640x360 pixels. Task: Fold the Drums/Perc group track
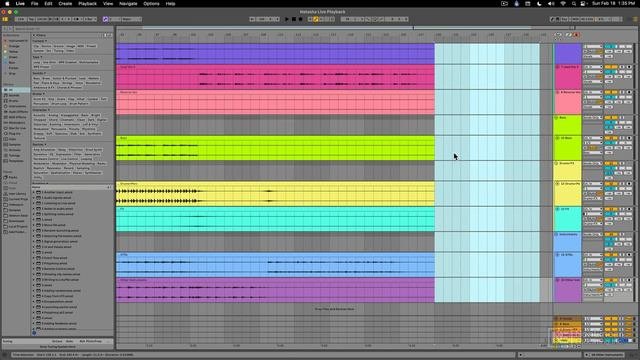556,163
